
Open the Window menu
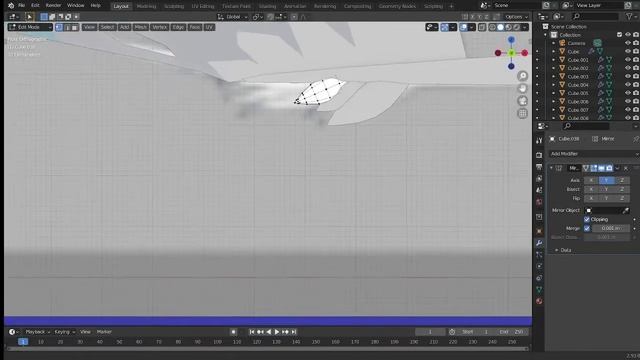tap(76, 6)
